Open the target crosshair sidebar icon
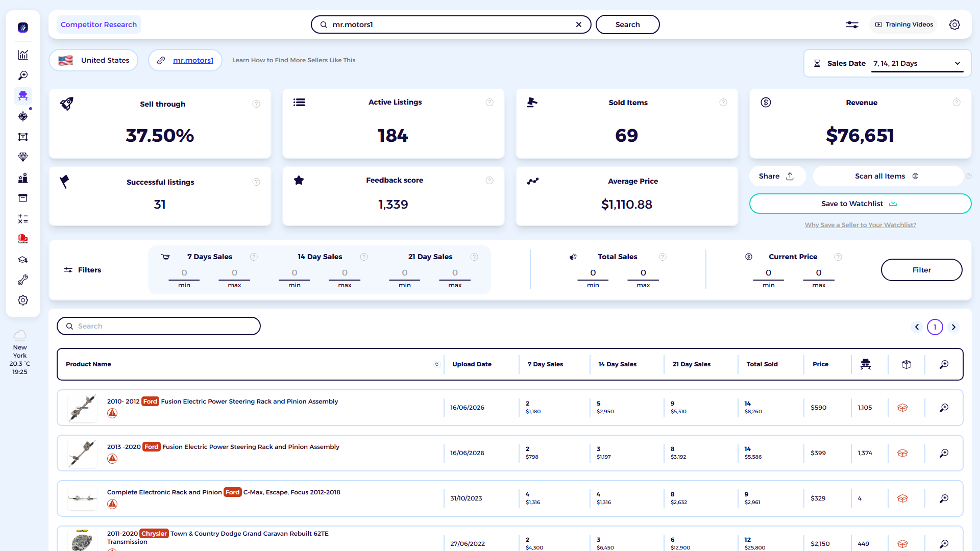Image resolution: width=980 pixels, height=551 pixels. pyautogui.click(x=23, y=116)
